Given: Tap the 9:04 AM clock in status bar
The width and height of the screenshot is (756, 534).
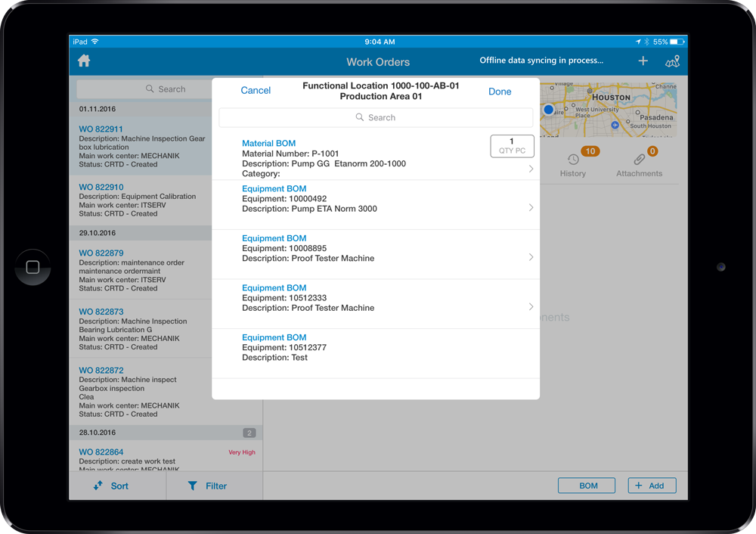Looking at the screenshot, I should 380,42.
